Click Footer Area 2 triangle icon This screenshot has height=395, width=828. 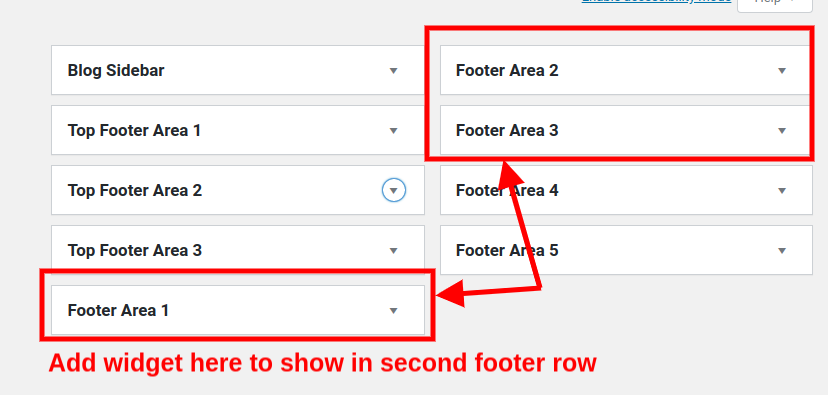[x=782, y=71]
